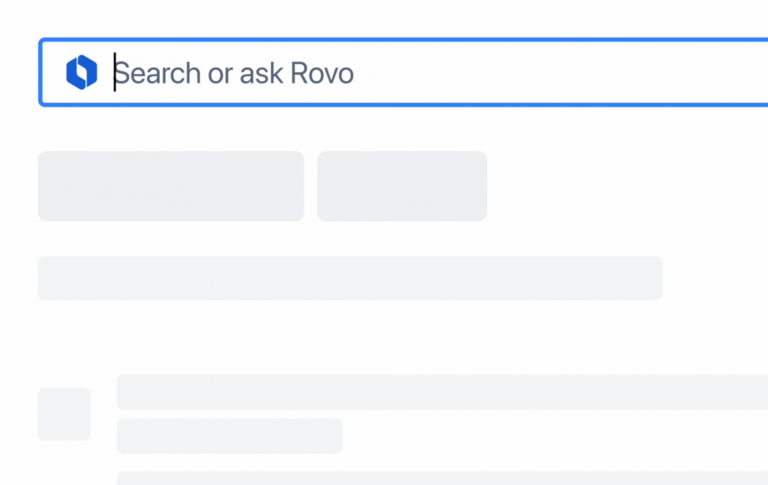This screenshot has width=768, height=485.
Task: Click the blue outlined search box border
Action: pyautogui.click(x=404, y=40)
